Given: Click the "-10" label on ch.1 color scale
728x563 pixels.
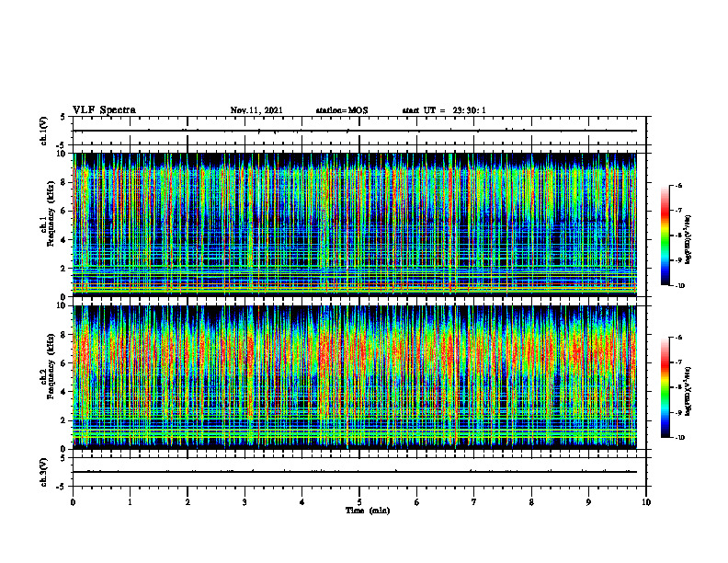Looking at the screenshot, I should (x=679, y=286).
